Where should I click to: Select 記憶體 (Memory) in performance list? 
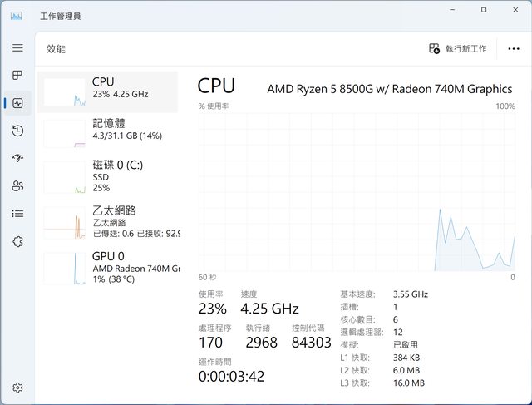coord(108,132)
